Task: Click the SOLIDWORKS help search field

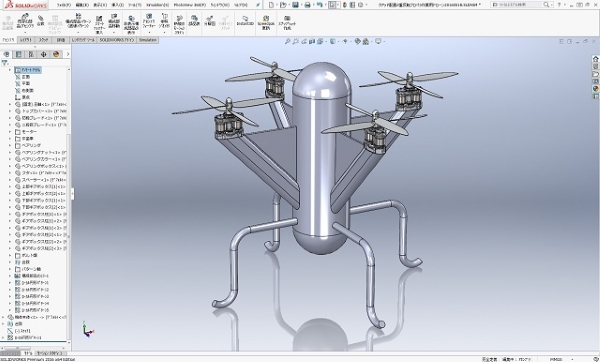Action: point(520,5)
